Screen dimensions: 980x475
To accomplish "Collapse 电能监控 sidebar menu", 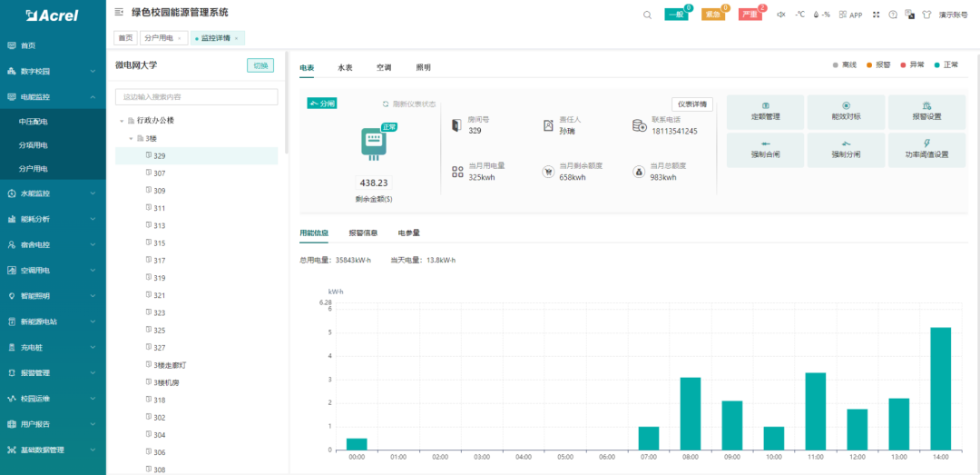I will (x=54, y=97).
